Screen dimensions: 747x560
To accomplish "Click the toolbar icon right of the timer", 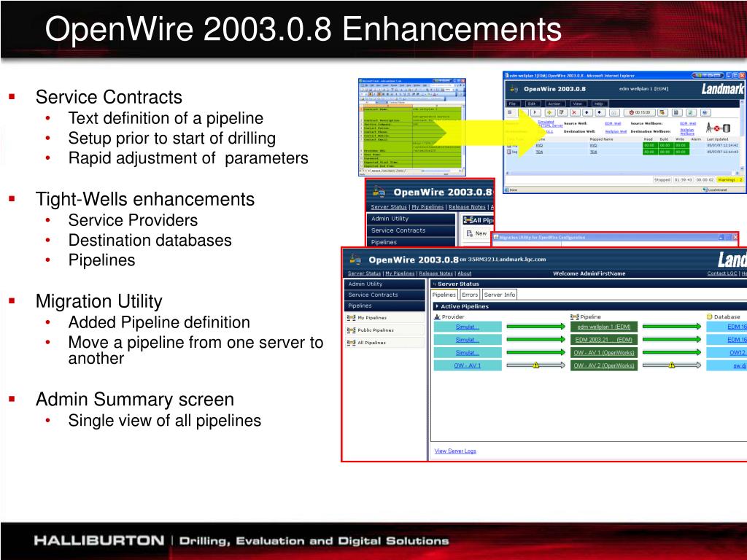I will click(662, 112).
